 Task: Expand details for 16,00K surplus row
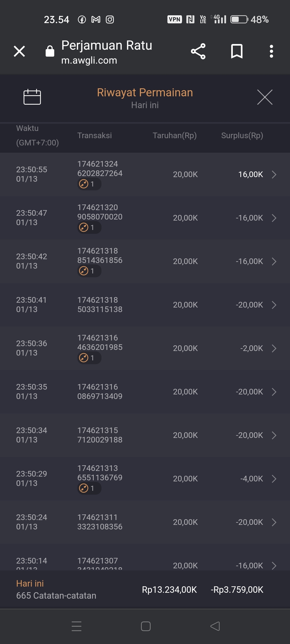click(274, 174)
